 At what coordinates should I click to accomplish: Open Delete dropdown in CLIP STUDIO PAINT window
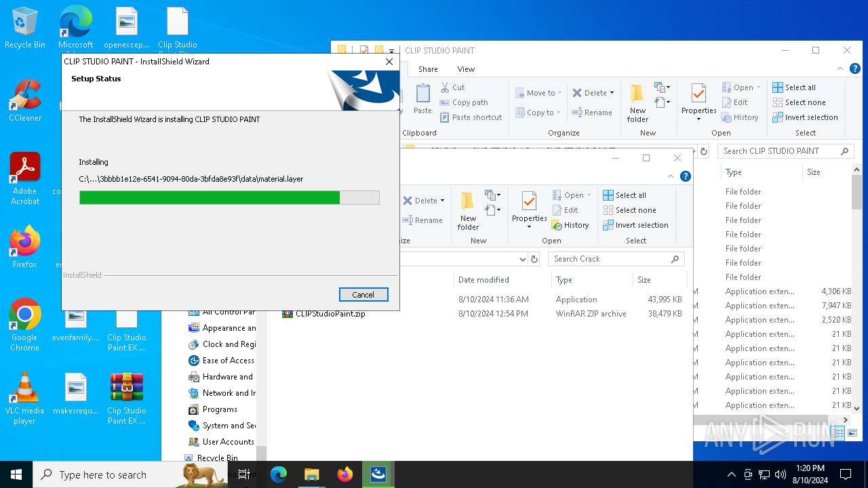coord(593,93)
